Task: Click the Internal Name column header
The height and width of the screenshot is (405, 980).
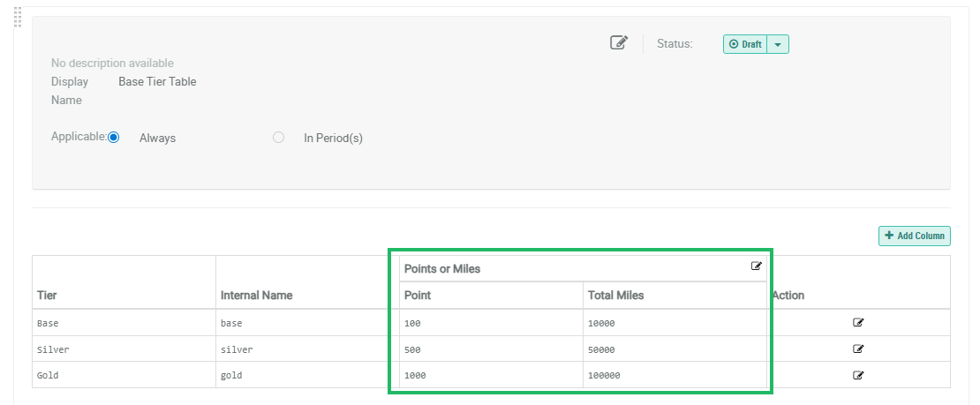Action: 256,296
